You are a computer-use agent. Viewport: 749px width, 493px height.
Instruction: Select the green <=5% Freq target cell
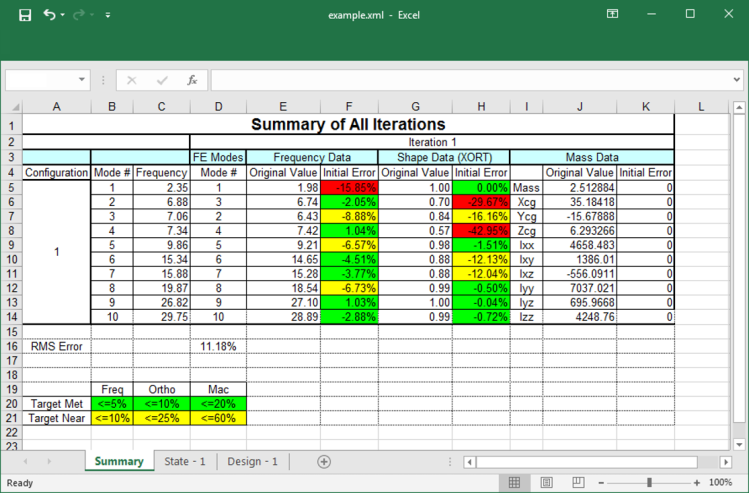112,404
